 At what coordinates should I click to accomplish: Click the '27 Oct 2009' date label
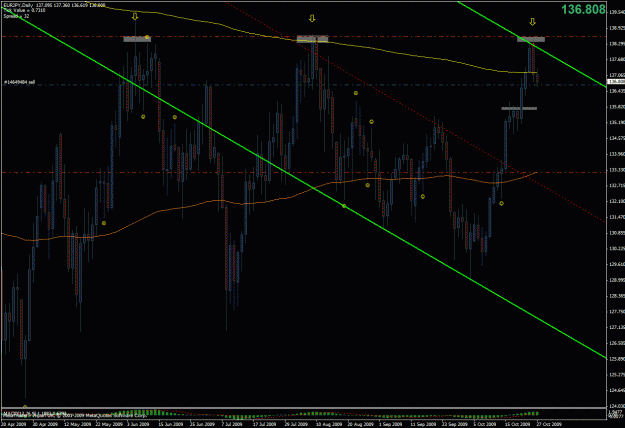point(549,424)
